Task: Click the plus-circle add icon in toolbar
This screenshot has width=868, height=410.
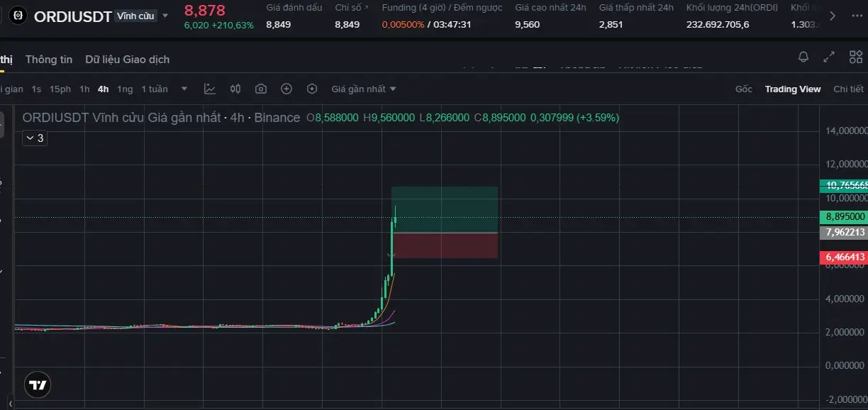Action: (x=286, y=89)
